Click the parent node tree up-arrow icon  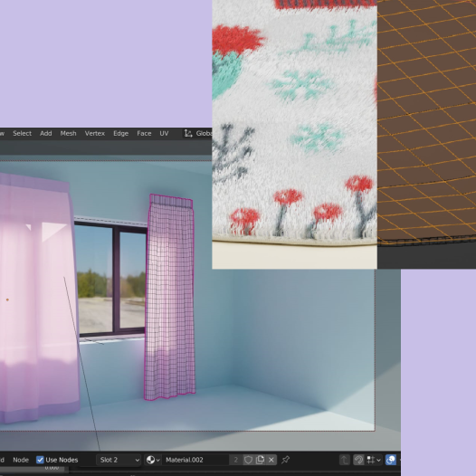click(345, 460)
